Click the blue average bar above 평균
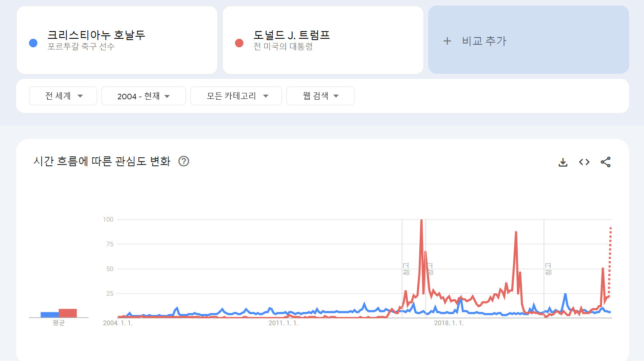Viewport: 644px width, 361px height. [x=49, y=315]
